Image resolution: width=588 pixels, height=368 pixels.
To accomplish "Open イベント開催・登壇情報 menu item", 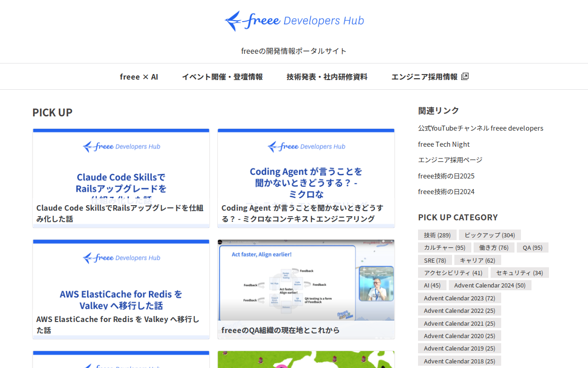I will coord(222,77).
